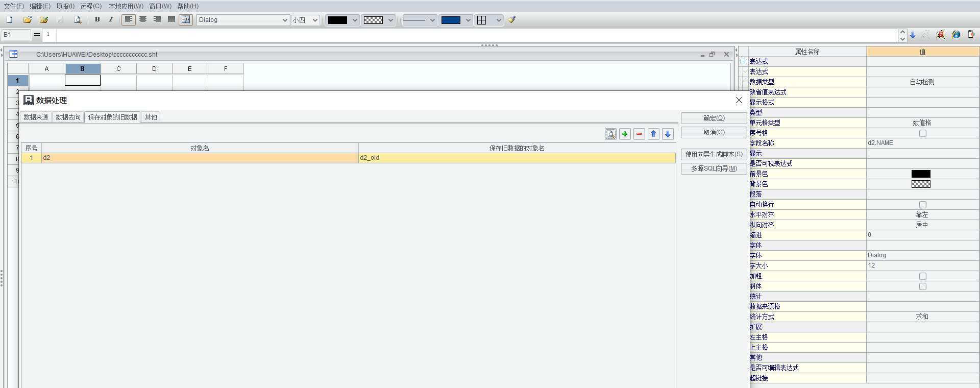Image resolution: width=980 pixels, height=388 pixels.
Task: Click the 水平对齐 value 靠左
Action: pyautogui.click(x=922, y=215)
